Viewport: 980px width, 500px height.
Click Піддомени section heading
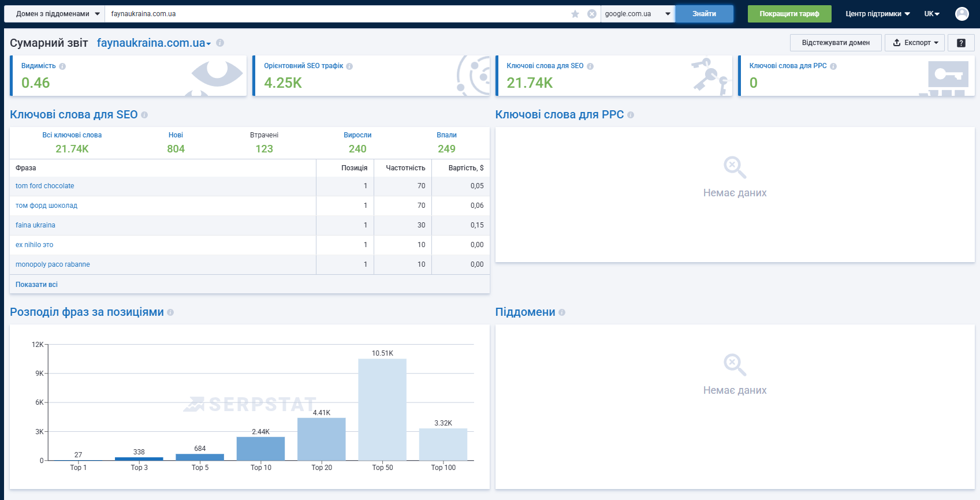525,312
